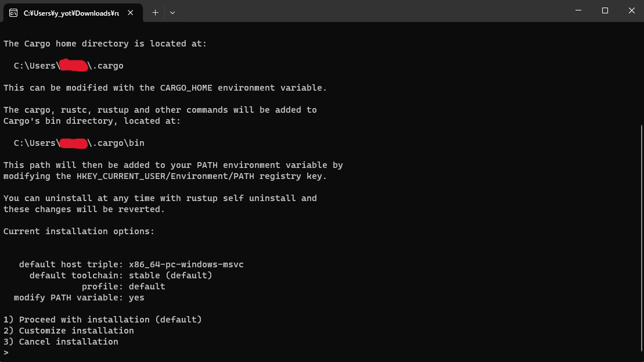The image size is (644, 362).
Task: Click the command prompt icon on the tab
Action: [13, 12]
